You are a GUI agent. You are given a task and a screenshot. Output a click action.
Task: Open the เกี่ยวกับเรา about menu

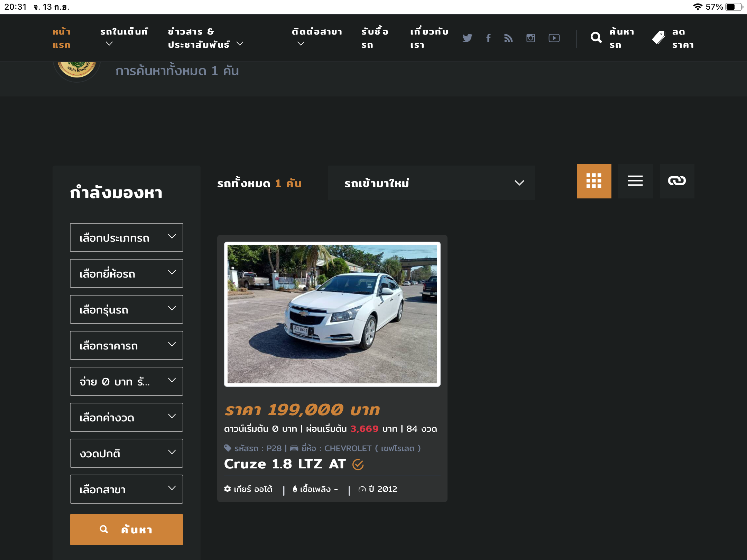[x=429, y=38]
